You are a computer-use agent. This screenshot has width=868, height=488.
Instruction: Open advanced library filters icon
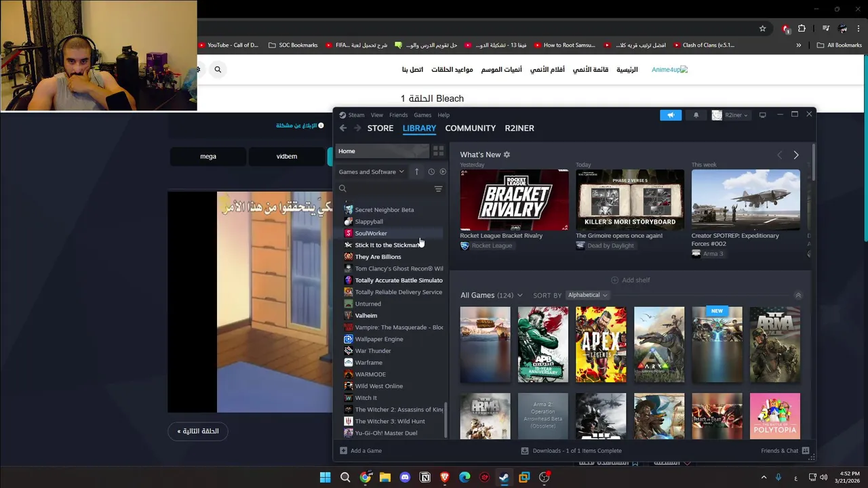438,189
